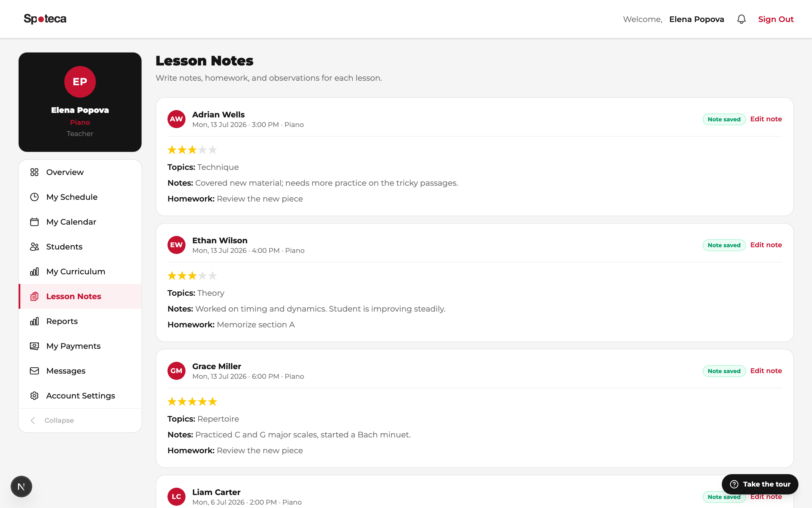Image resolution: width=812 pixels, height=508 pixels.
Task: Click 'Topics: Theory' text
Action: click(196, 293)
